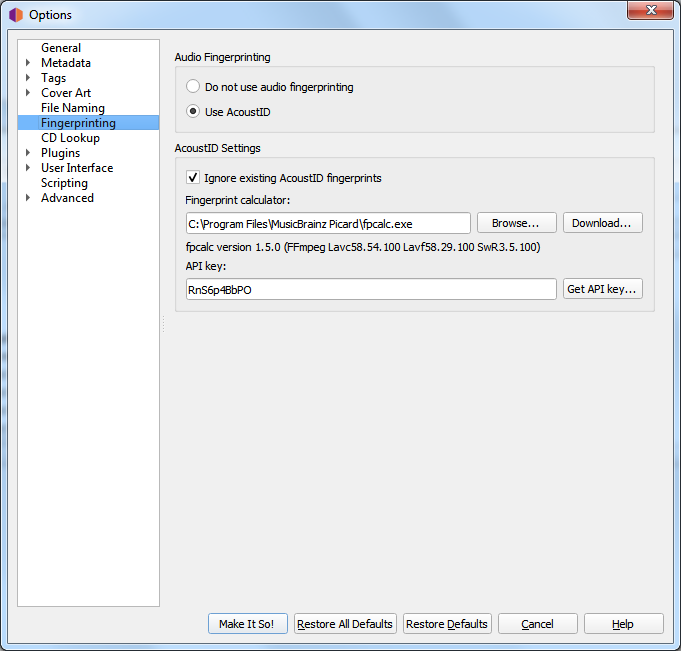Image resolution: width=681 pixels, height=651 pixels.
Task: Open the CD Lookup options page
Action: coord(70,138)
